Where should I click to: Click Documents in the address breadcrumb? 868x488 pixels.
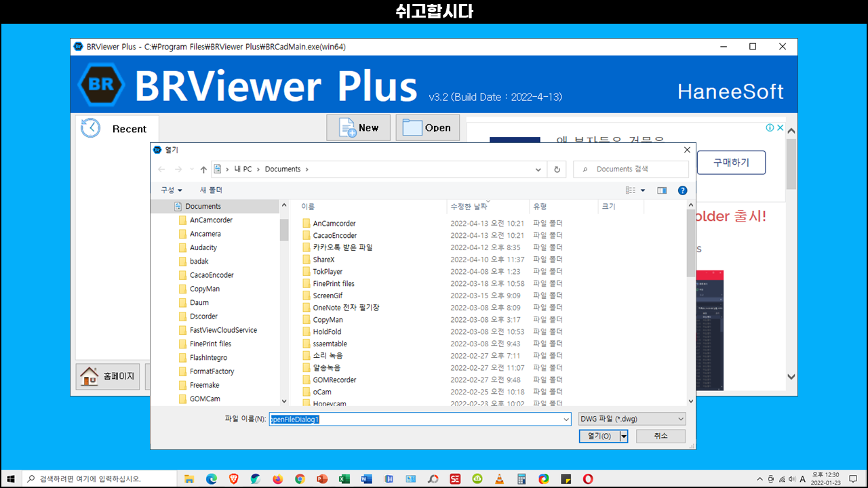click(283, 169)
